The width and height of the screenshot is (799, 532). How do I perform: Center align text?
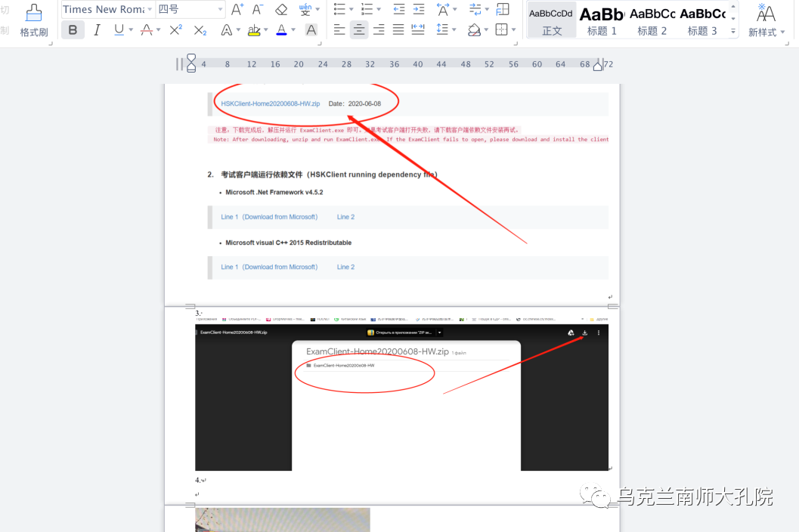click(x=359, y=30)
